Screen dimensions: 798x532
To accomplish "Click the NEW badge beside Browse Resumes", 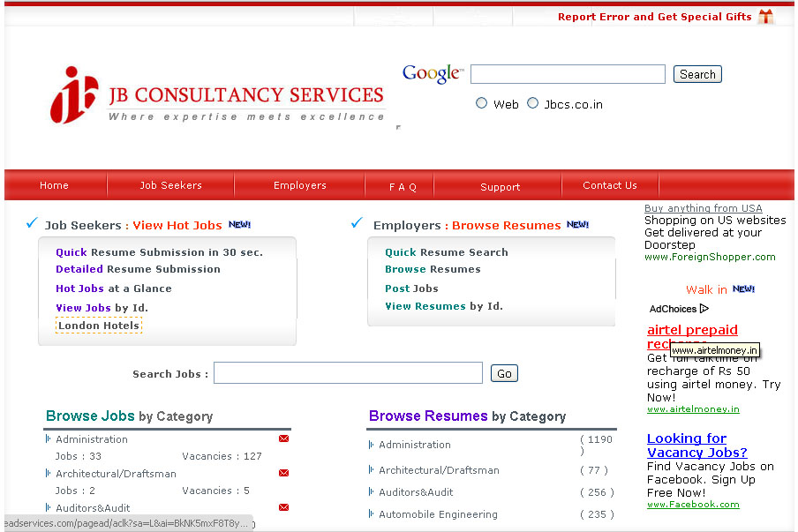I will (x=577, y=225).
